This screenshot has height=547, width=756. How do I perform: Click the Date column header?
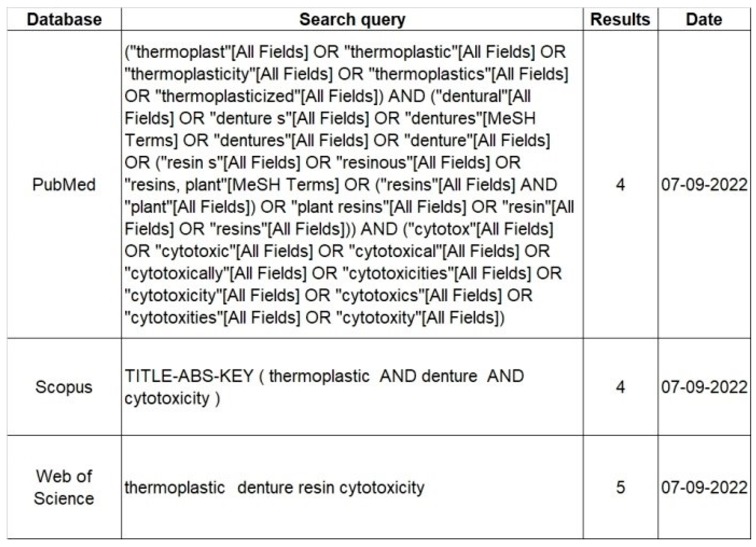click(704, 19)
